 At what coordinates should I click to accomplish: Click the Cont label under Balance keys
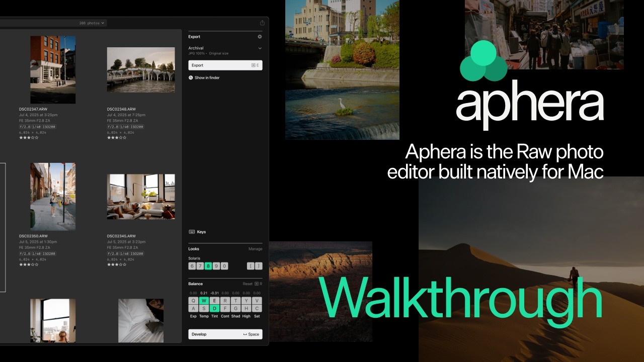pos(225,316)
